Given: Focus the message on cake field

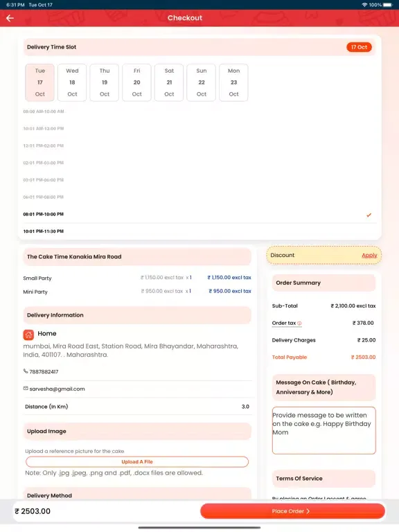Looking at the screenshot, I should [323, 430].
